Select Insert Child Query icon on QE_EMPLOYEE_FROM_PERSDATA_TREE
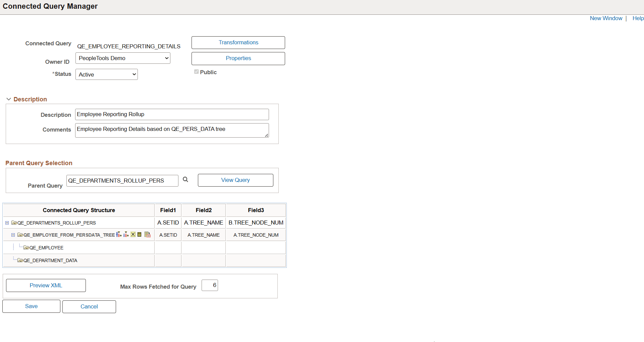Viewport: 644px width, 342px height. (119, 234)
